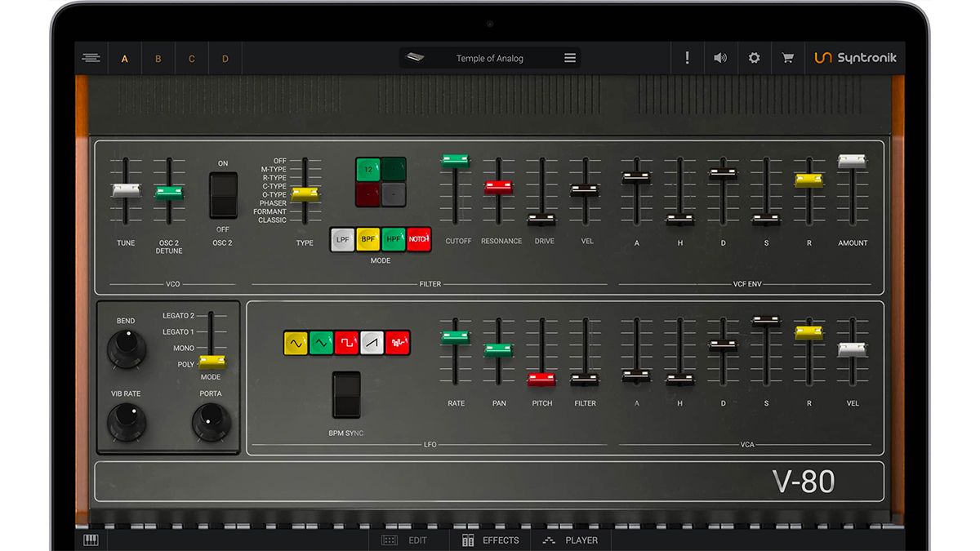Choose the square wave LFO shape

pos(345,343)
